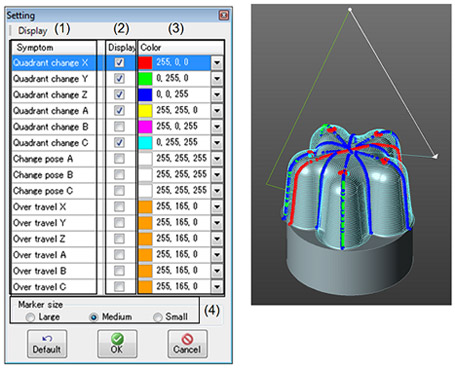Click the 255, 165, 0 value for Over travel Z

coord(177,238)
